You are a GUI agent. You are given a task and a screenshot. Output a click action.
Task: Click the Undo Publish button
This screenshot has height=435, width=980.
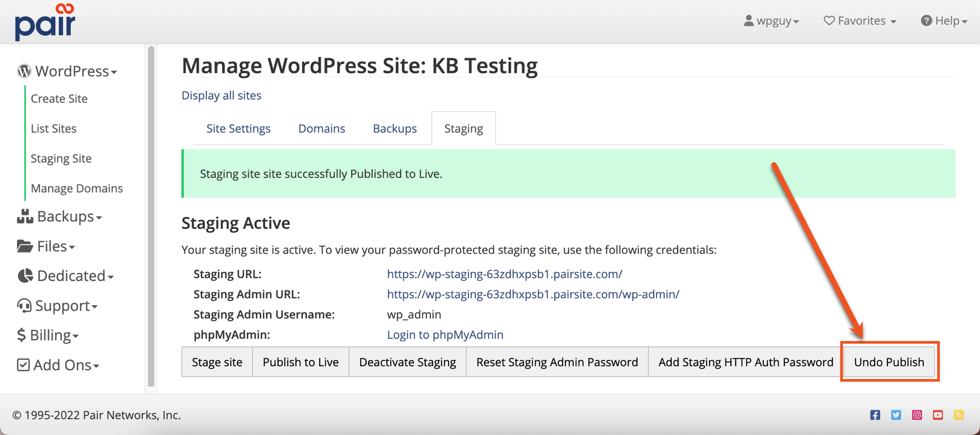click(889, 362)
